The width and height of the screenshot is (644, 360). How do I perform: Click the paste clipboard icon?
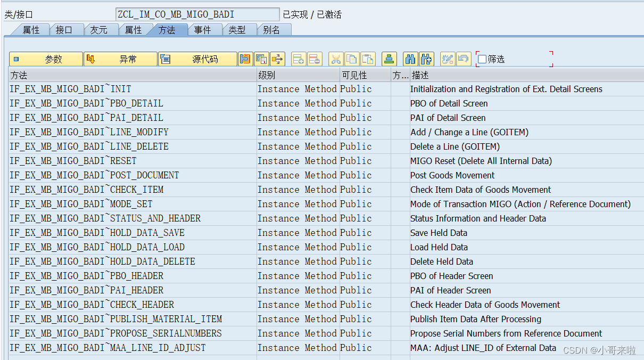coord(368,59)
